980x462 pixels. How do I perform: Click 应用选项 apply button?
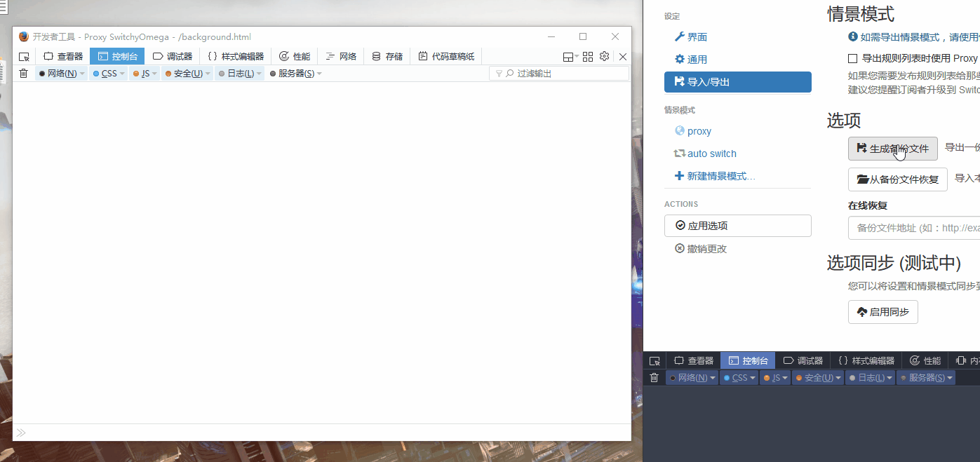pos(738,226)
